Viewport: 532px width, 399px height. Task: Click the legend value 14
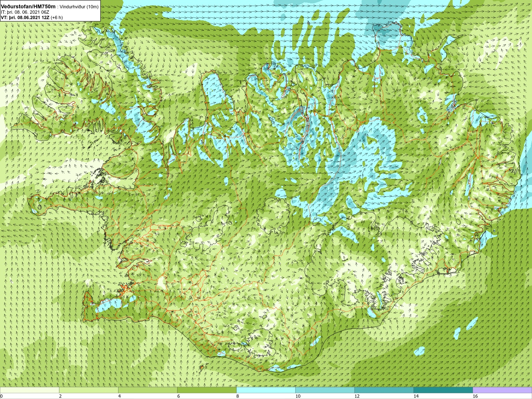click(x=416, y=396)
